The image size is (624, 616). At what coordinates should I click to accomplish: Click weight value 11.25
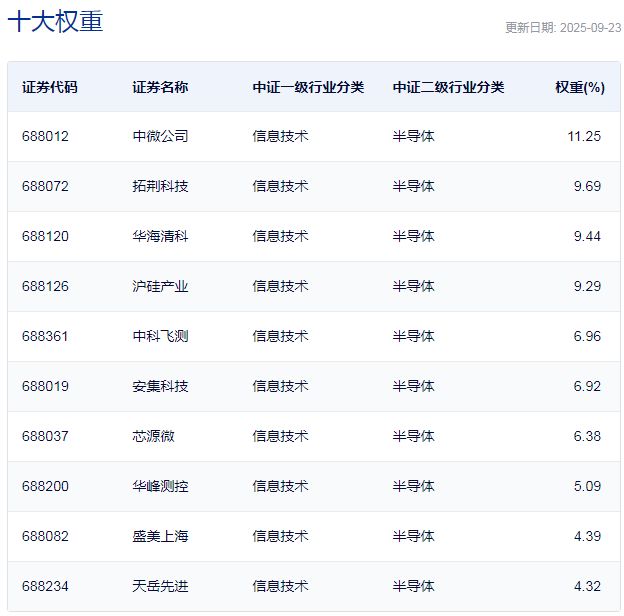tap(584, 136)
